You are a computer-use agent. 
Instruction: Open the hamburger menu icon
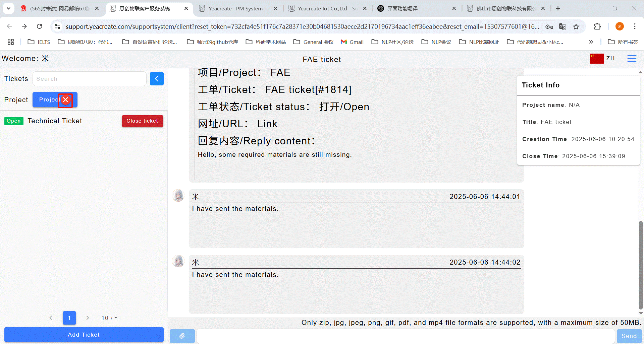pyautogui.click(x=632, y=59)
